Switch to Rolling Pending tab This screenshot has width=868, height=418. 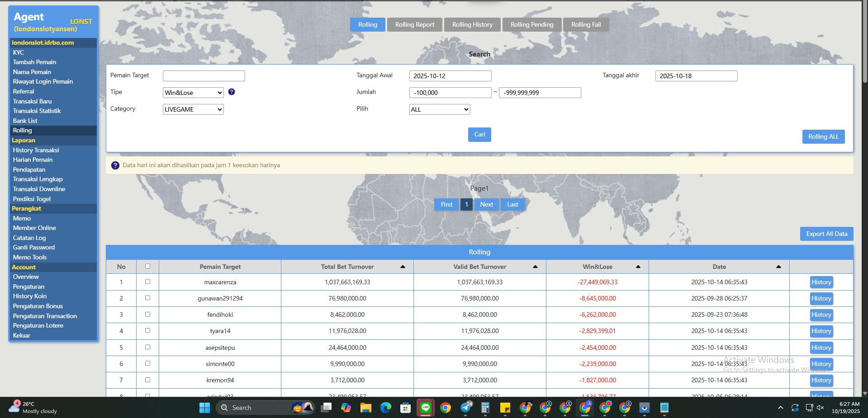[532, 24]
